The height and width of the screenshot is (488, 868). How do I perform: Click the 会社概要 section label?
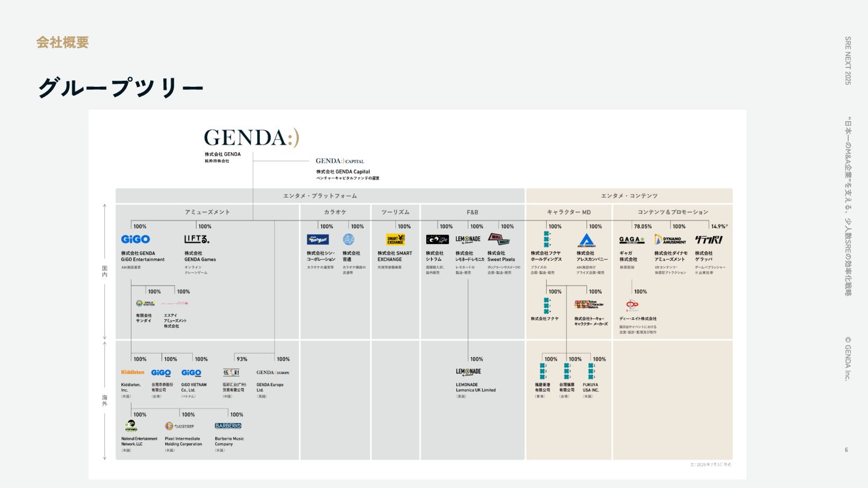pos(63,42)
